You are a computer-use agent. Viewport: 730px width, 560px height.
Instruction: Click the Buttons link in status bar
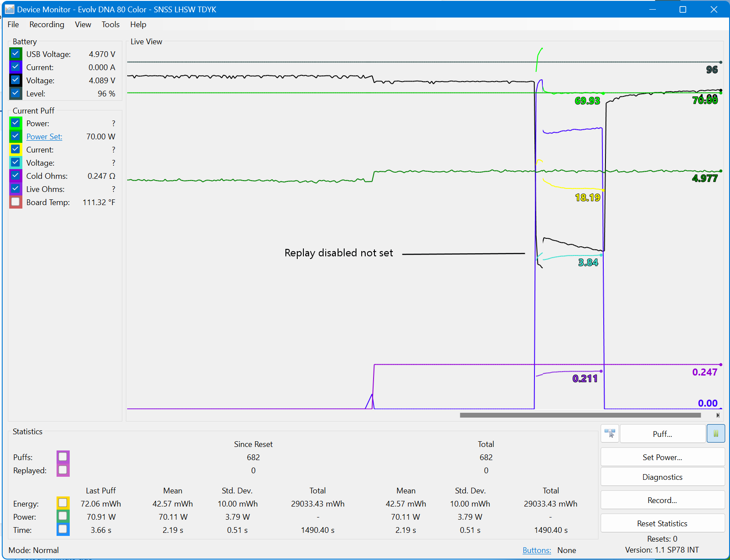point(537,550)
